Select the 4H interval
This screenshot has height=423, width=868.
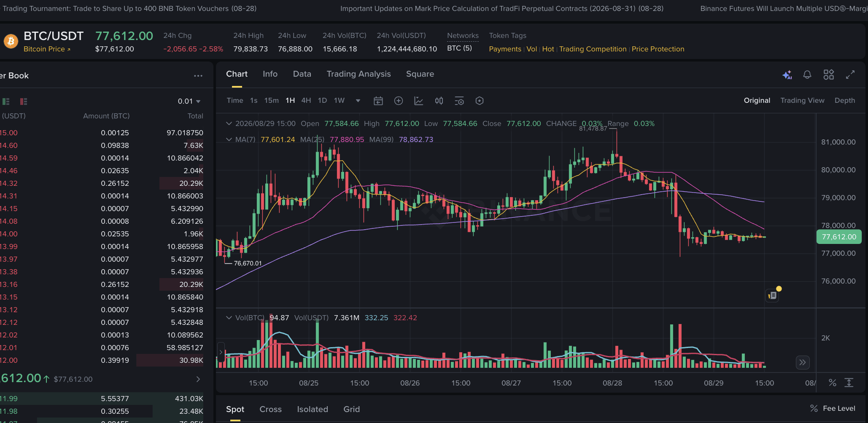point(306,100)
